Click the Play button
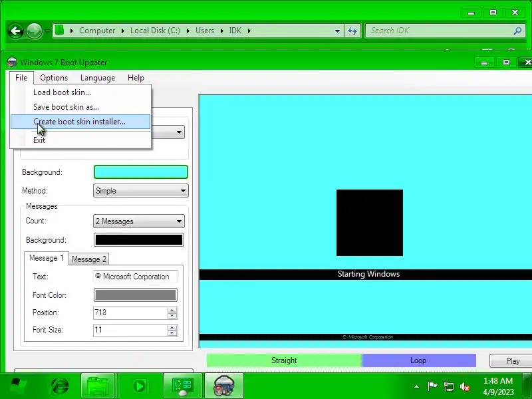This screenshot has height=399, width=532. (x=511, y=360)
